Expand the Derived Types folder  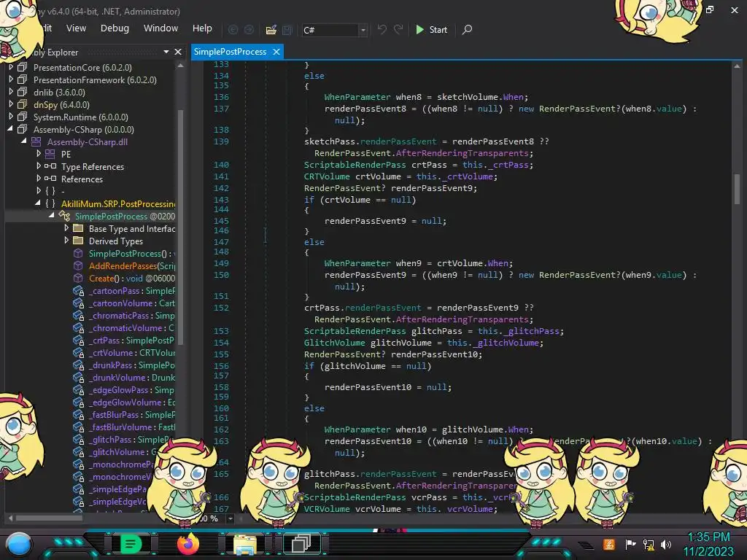point(66,241)
